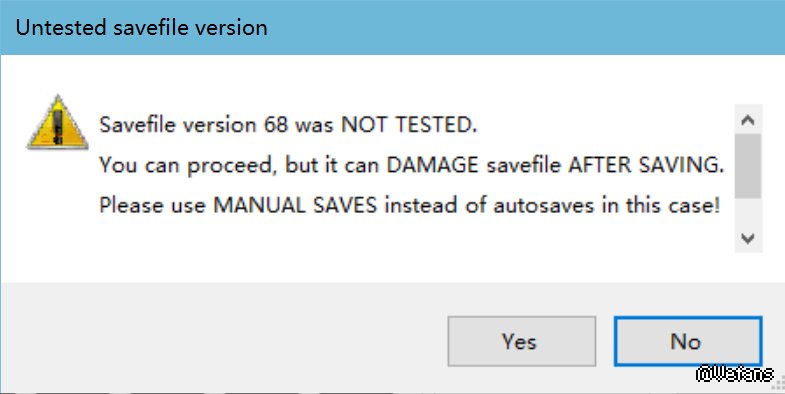Click the words "NOT TESTED" in the message

click(x=407, y=125)
